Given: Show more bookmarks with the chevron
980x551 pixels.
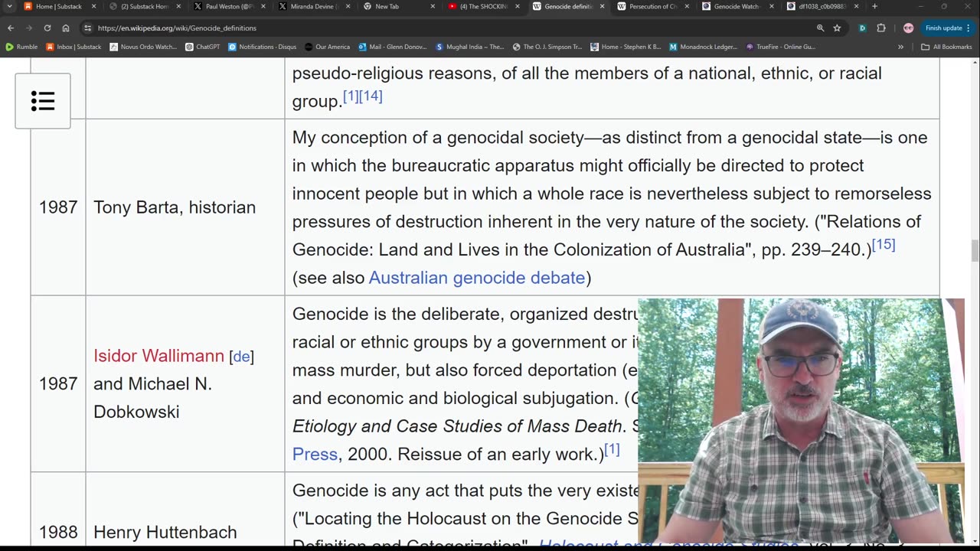Looking at the screenshot, I should click(x=900, y=47).
